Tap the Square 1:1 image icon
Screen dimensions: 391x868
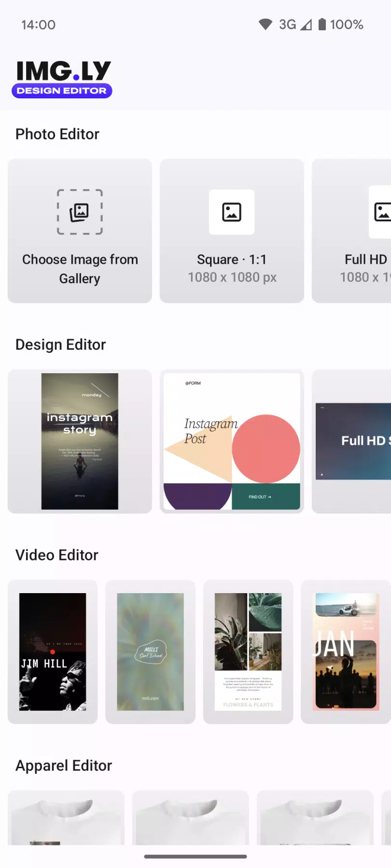tap(232, 212)
